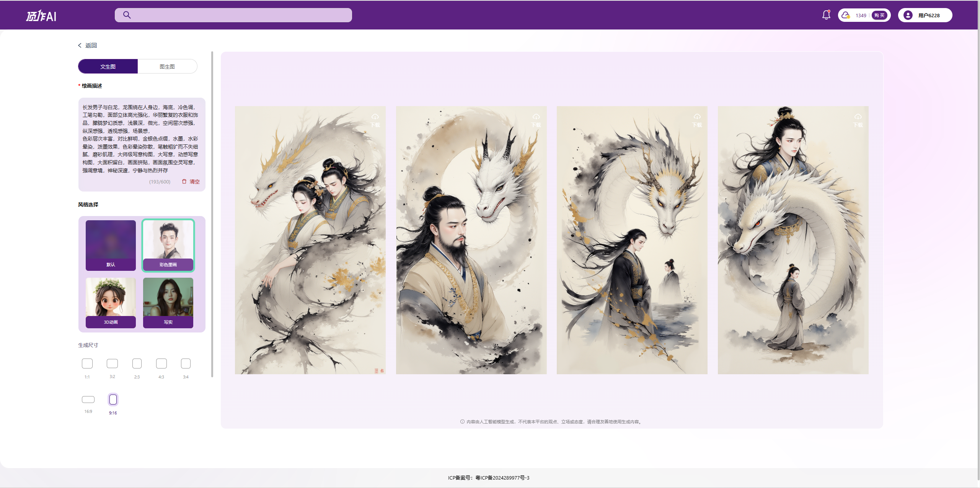Select the 4:3 size option
Viewport: 980px width, 488px height.
(x=161, y=364)
